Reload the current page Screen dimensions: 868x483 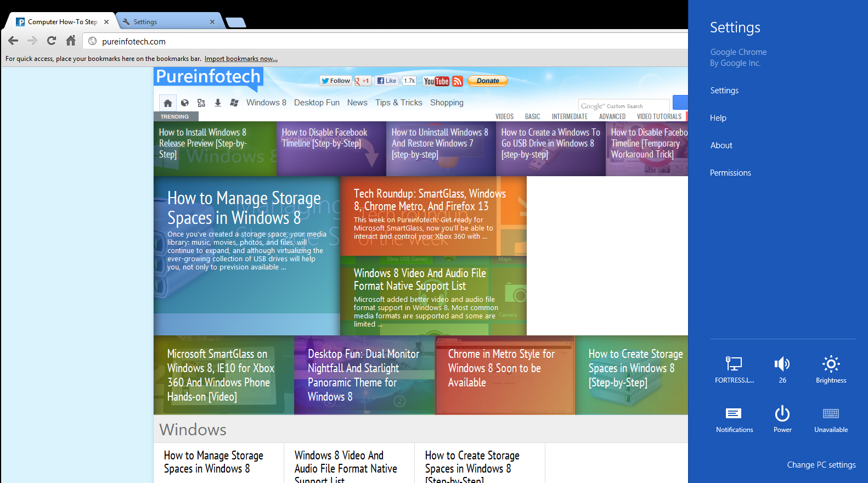(x=52, y=41)
